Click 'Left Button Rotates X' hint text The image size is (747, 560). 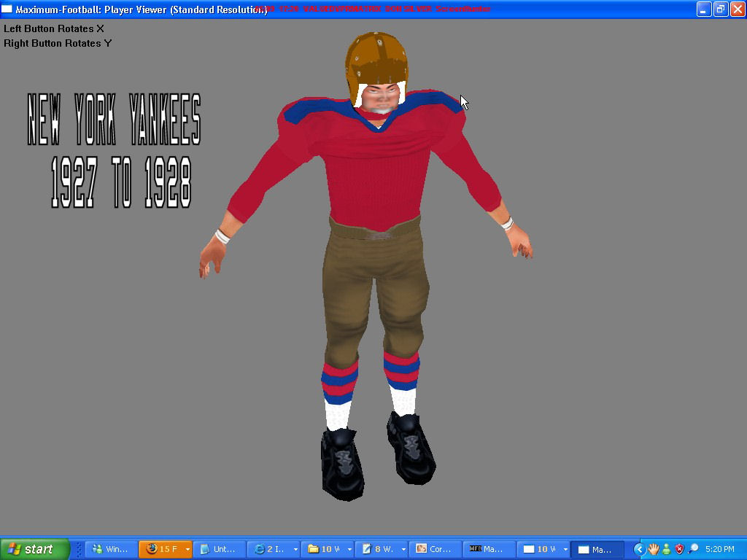pyautogui.click(x=54, y=28)
